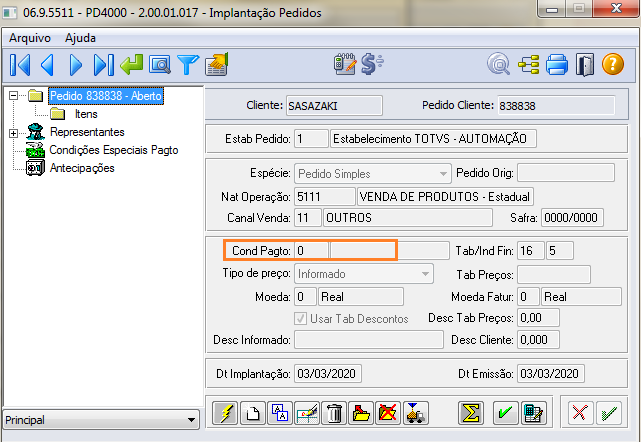
Task: Open the Espécie dropdown
Action: (x=443, y=174)
